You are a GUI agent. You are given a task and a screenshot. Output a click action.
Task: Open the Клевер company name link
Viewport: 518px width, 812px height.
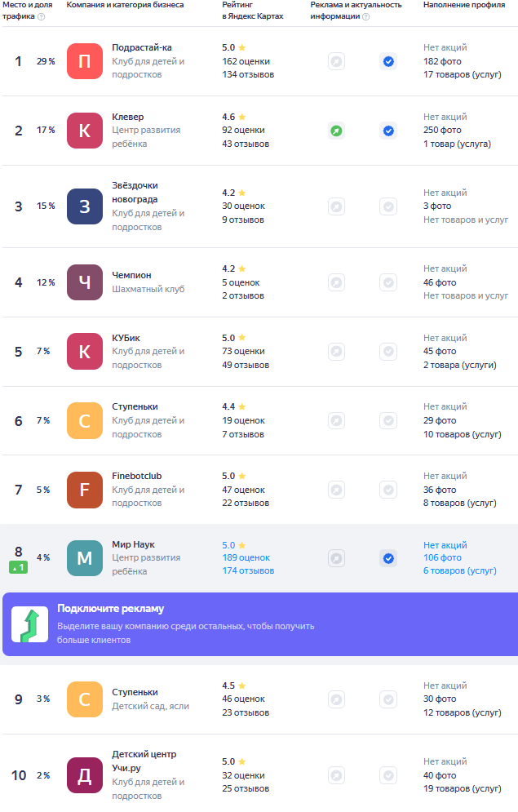pyautogui.click(x=128, y=117)
